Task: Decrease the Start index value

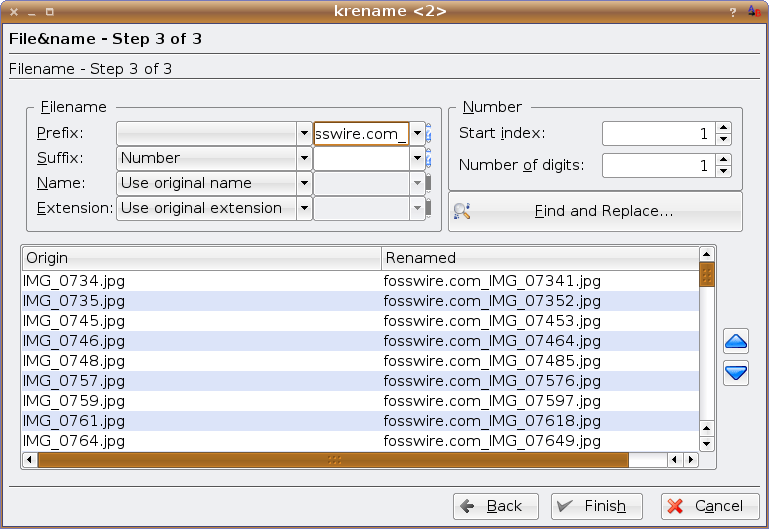Action: [x=723, y=139]
